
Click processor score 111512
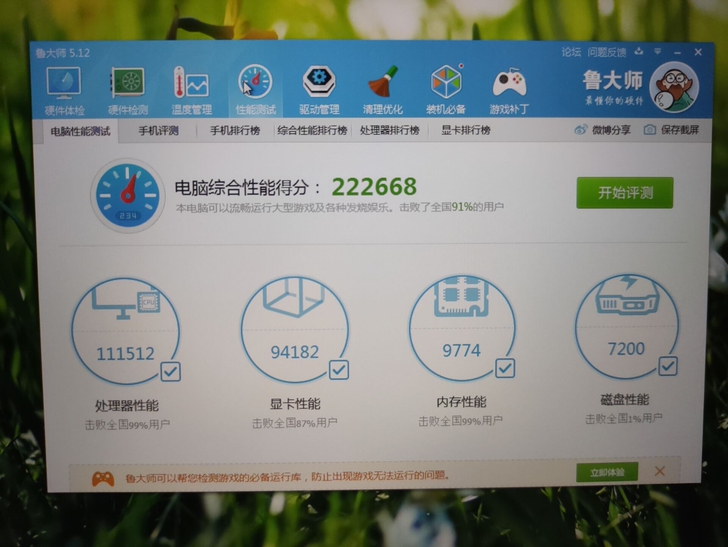point(125,354)
